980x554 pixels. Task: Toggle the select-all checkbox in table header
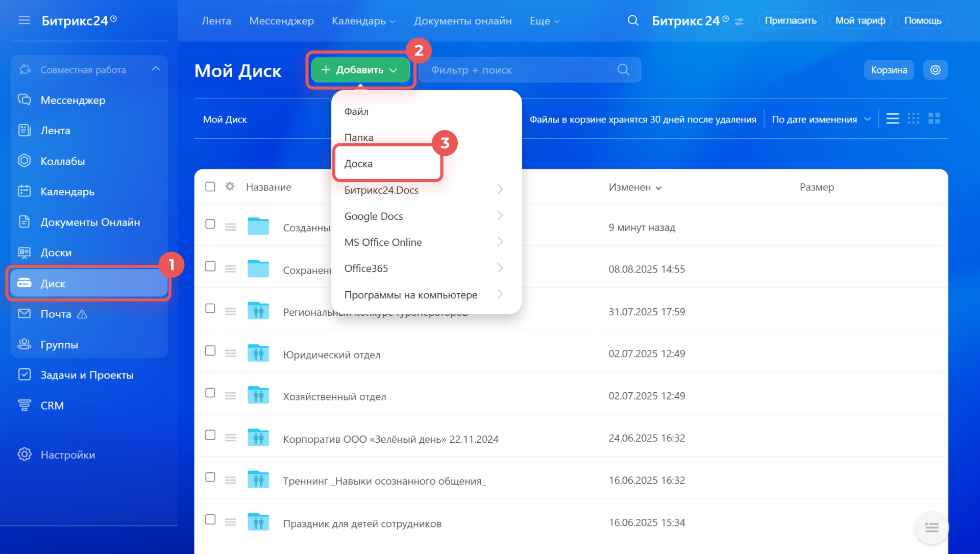click(210, 187)
